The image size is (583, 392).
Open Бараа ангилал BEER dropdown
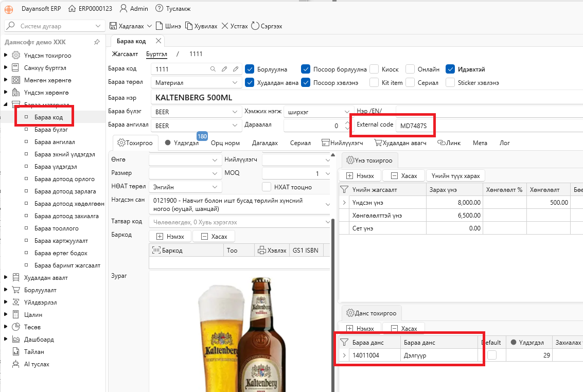(x=235, y=126)
